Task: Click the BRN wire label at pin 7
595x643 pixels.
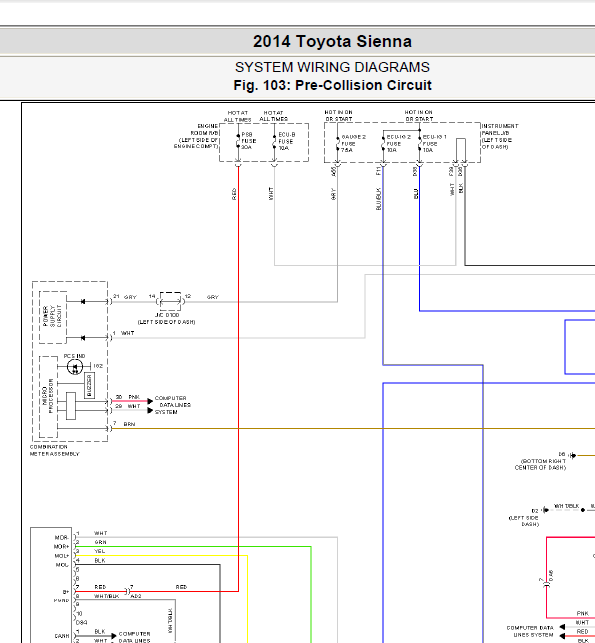Action: (x=129, y=424)
